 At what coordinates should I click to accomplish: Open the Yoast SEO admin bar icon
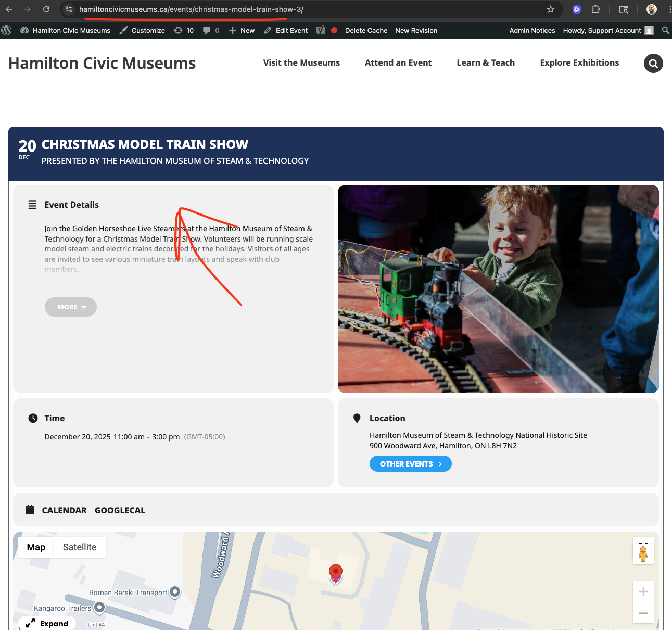pos(321,30)
